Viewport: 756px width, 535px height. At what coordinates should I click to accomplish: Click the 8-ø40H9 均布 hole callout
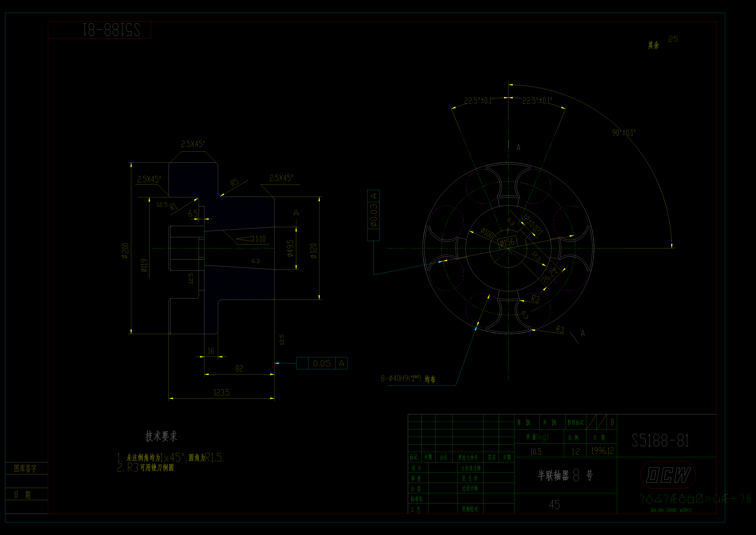(x=408, y=379)
